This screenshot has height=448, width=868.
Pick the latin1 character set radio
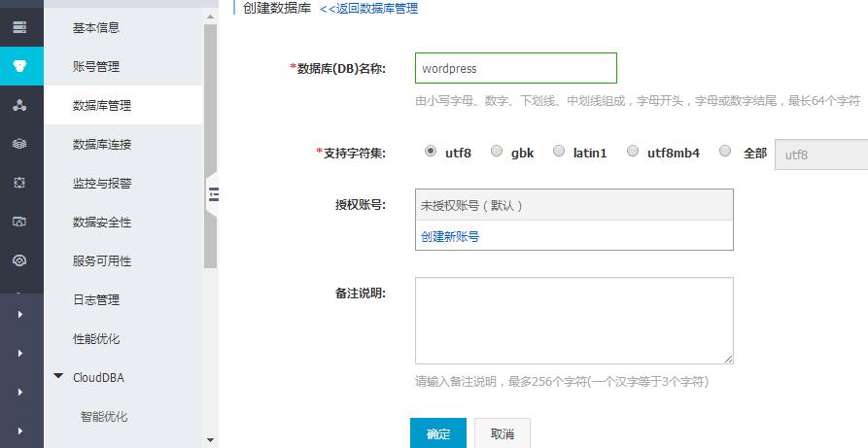pos(559,151)
